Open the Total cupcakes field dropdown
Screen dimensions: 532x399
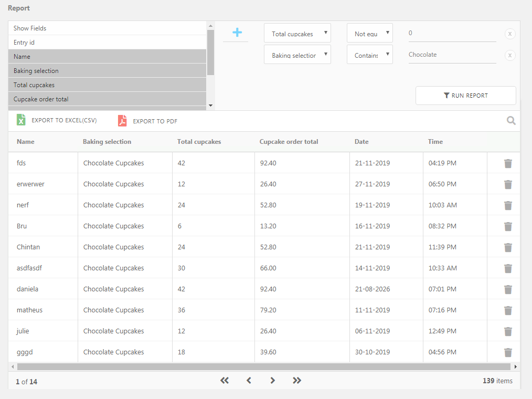click(x=297, y=33)
